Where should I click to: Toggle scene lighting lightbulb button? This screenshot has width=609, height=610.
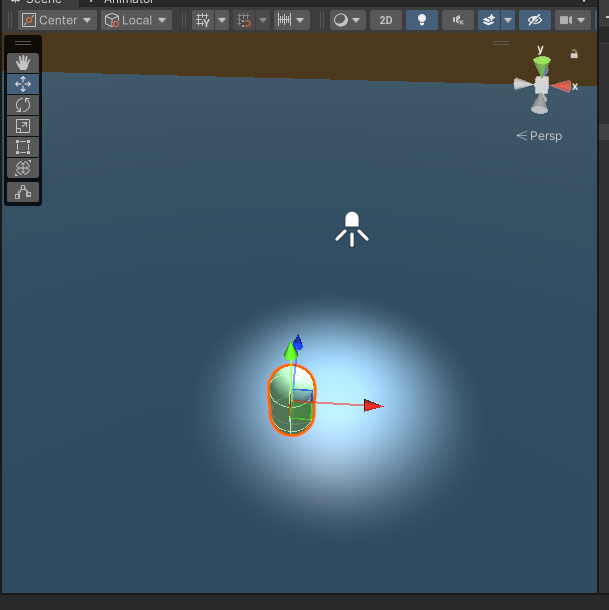(x=422, y=20)
